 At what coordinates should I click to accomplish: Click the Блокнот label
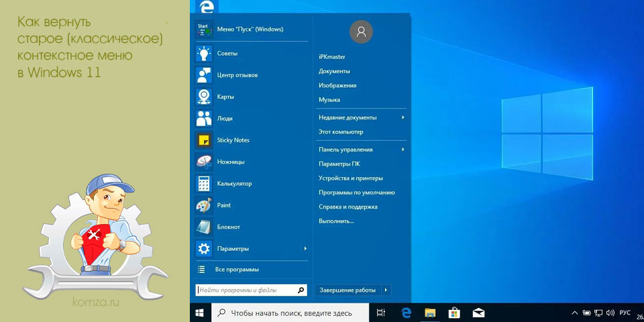pyautogui.click(x=229, y=227)
